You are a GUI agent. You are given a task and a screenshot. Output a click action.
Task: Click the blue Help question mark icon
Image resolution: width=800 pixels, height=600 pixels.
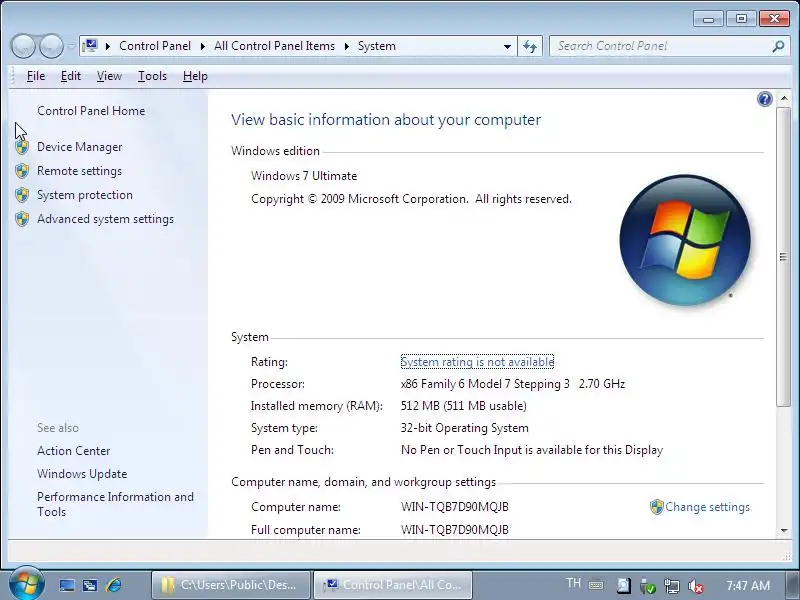[x=764, y=99]
